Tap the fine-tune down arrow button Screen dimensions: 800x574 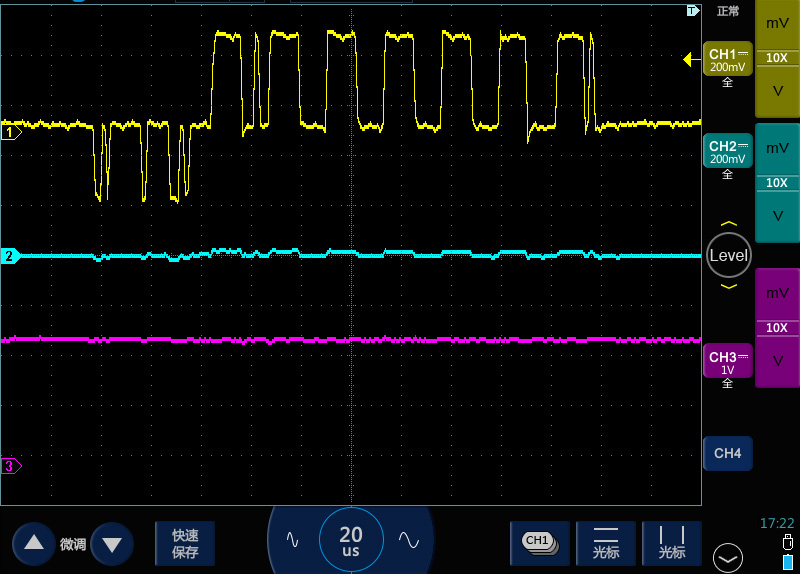pyautogui.click(x=112, y=544)
